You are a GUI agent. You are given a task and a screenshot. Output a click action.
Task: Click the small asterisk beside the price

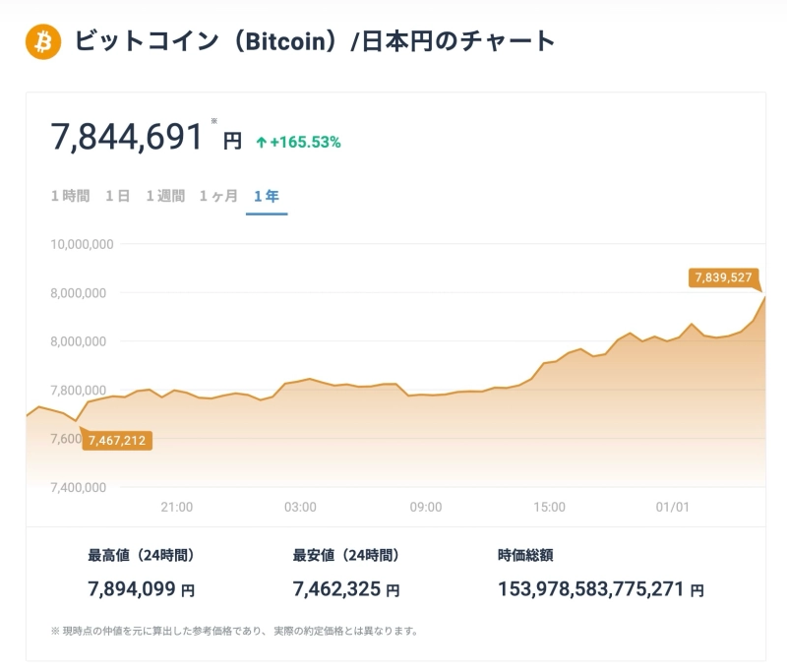tap(213, 122)
